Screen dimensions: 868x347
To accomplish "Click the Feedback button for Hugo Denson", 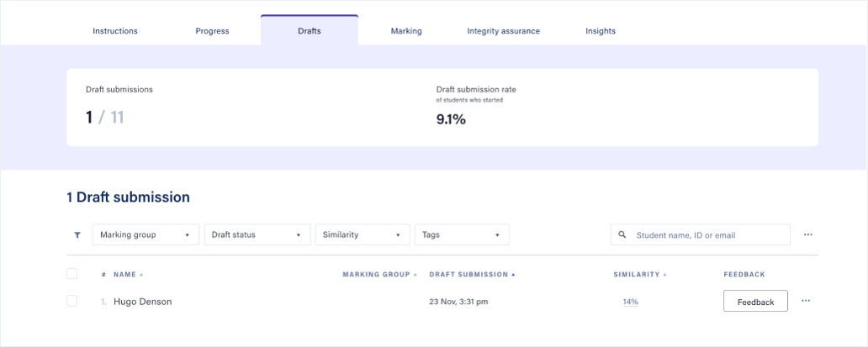I will click(755, 302).
